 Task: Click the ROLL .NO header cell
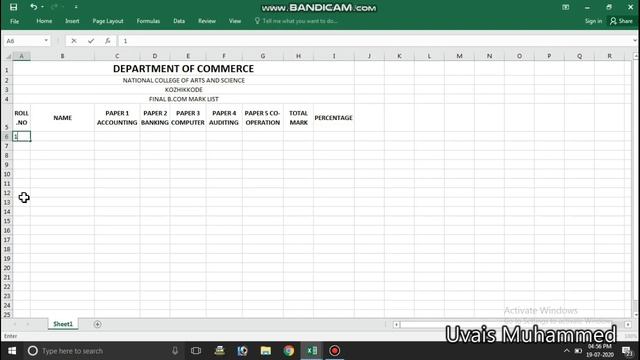coord(22,118)
